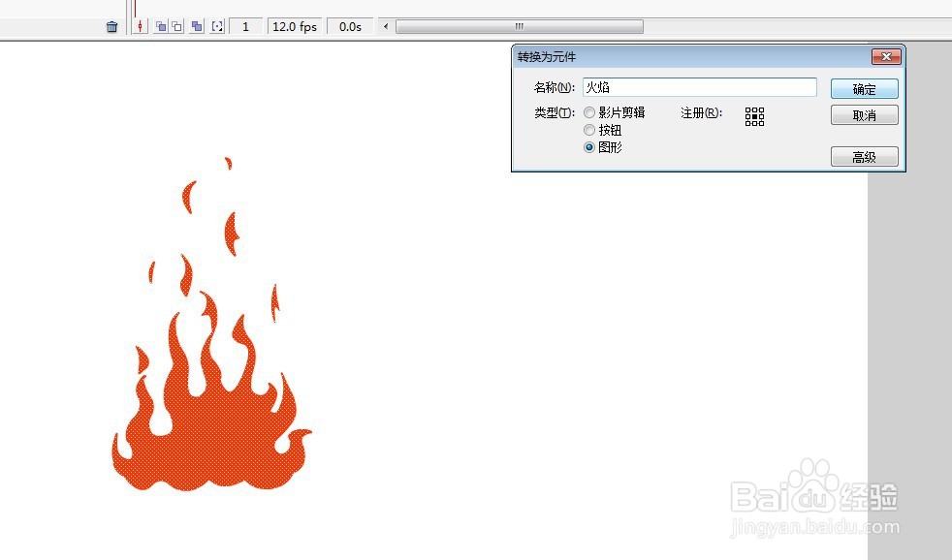Select 图形 symbol type
This screenshot has height=560, width=952.
point(589,146)
